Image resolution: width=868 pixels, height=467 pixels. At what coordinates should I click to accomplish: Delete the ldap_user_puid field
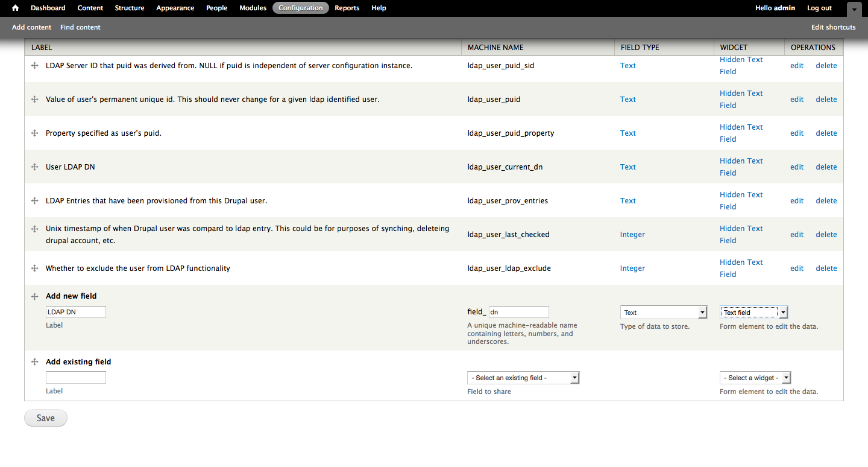826,100
